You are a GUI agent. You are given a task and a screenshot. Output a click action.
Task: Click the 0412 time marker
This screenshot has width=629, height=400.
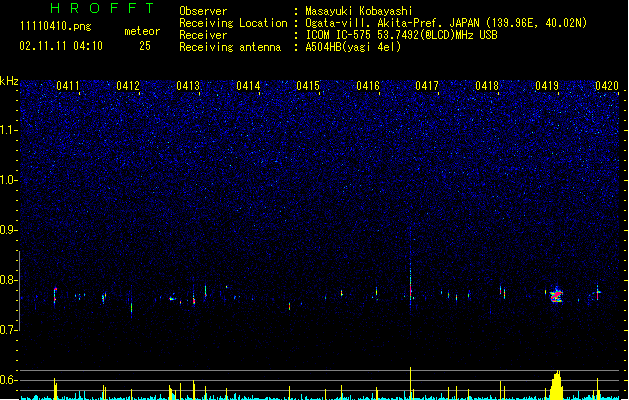(128, 86)
